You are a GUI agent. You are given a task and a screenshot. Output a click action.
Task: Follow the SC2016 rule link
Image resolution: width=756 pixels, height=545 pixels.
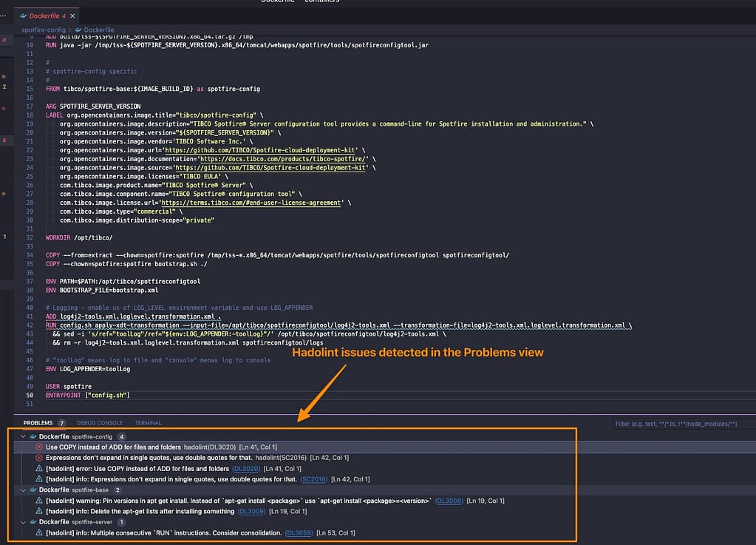tap(313, 478)
